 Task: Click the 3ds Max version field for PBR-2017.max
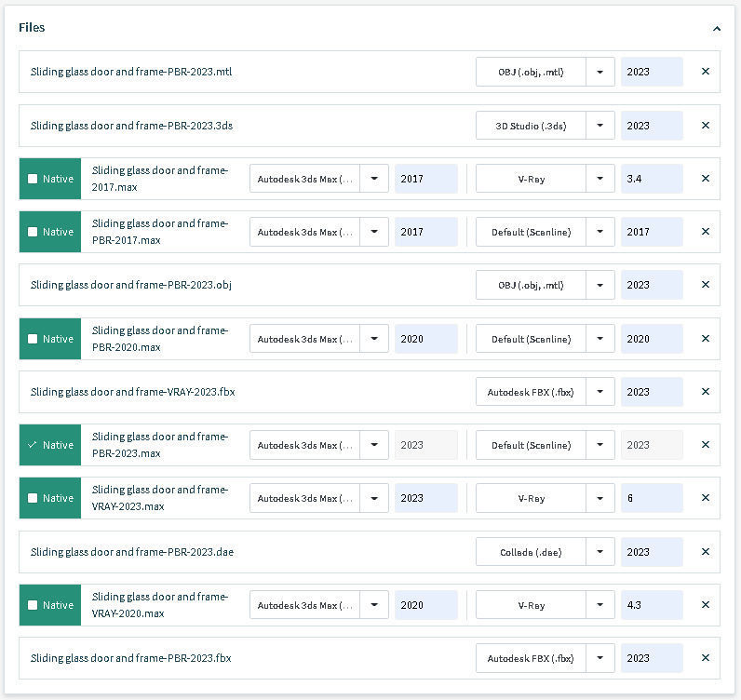425,232
